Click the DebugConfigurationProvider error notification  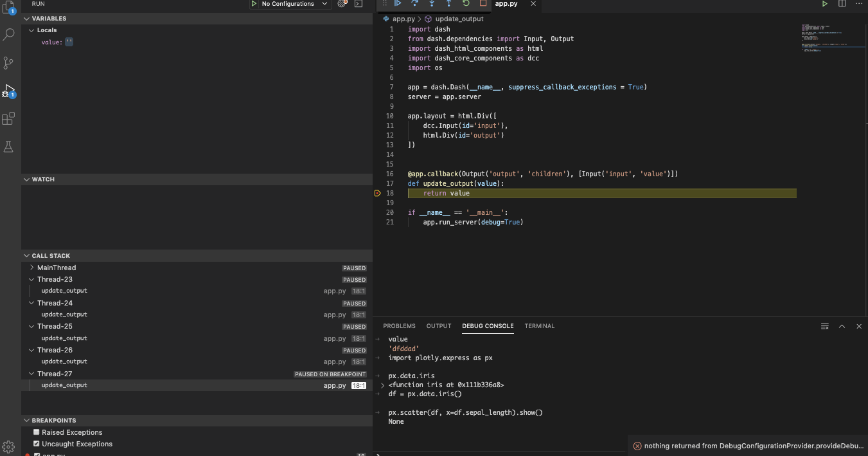pos(747,445)
